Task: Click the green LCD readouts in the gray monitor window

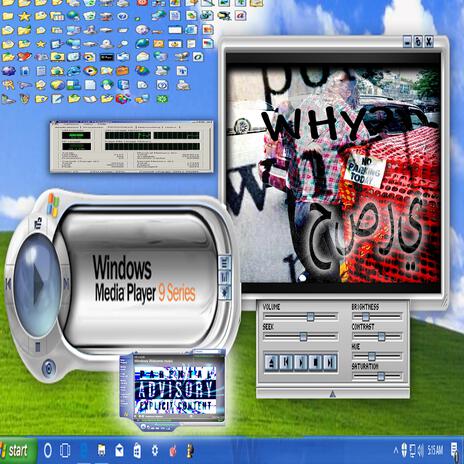Action: [x=131, y=141]
